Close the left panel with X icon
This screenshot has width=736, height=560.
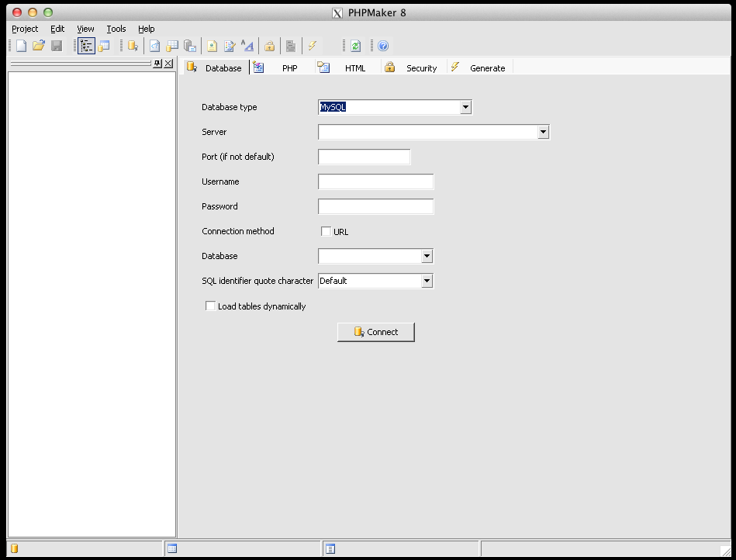(x=168, y=64)
